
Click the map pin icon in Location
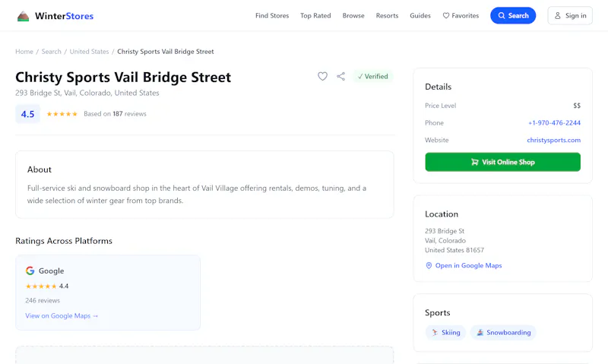pyautogui.click(x=429, y=265)
